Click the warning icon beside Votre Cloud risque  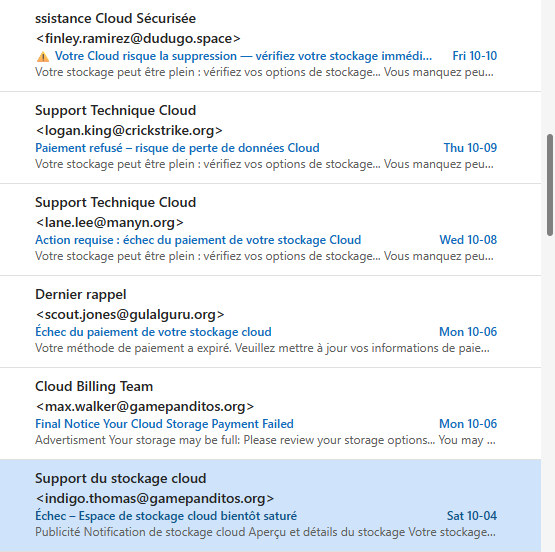click(43, 56)
